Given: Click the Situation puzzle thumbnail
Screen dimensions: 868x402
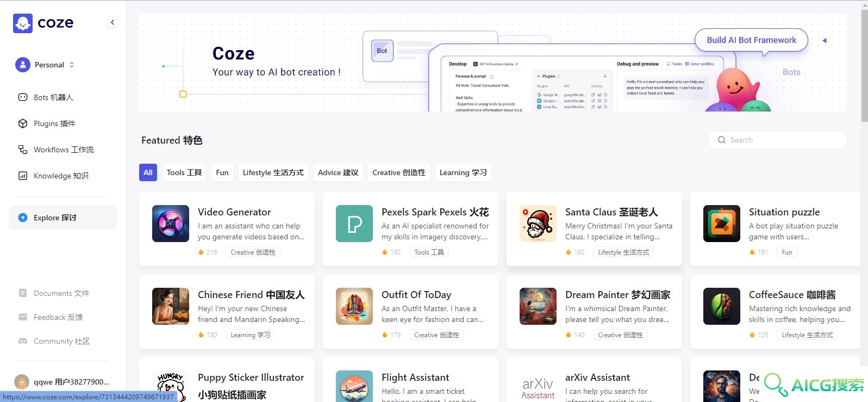Looking at the screenshot, I should click(x=722, y=224).
